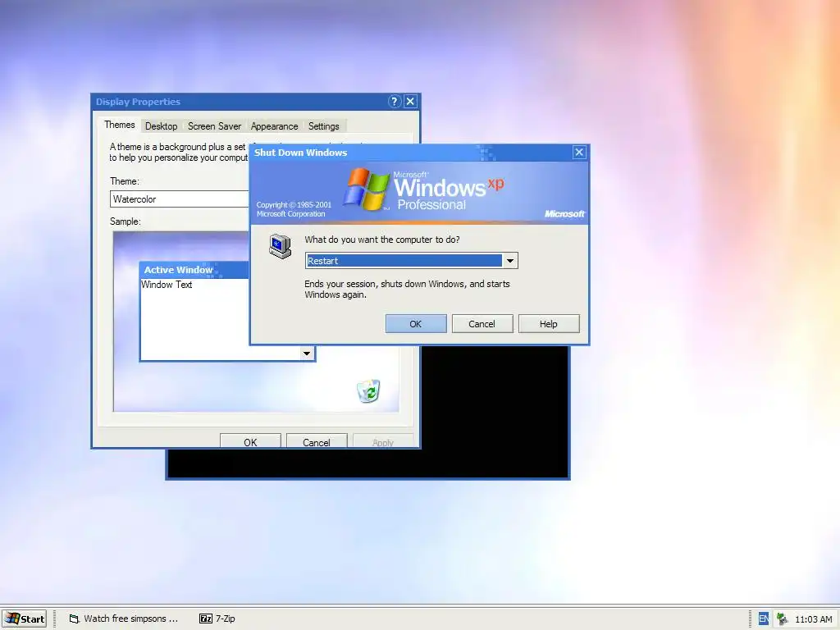Click dropdown arrow in sample Active Window
The width and height of the screenshot is (840, 630).
[307, 353]
